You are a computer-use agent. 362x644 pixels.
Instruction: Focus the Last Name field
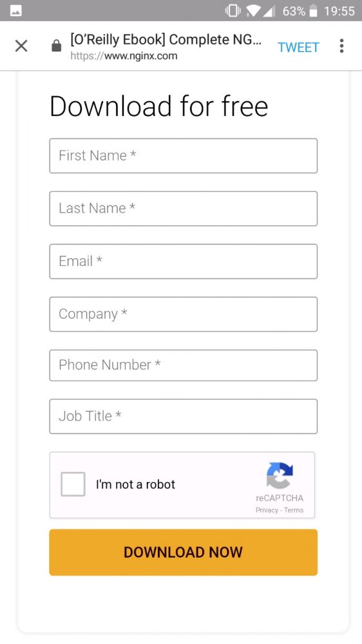184,209
